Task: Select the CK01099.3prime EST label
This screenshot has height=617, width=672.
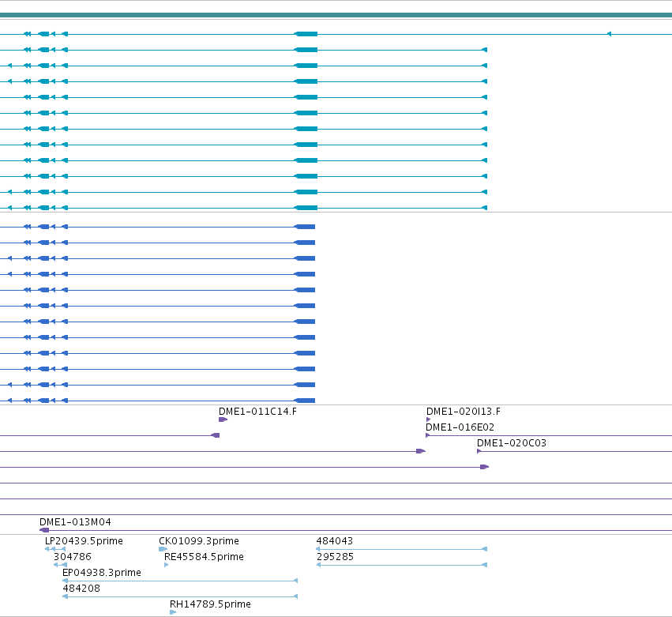Action: click(199, 541)
